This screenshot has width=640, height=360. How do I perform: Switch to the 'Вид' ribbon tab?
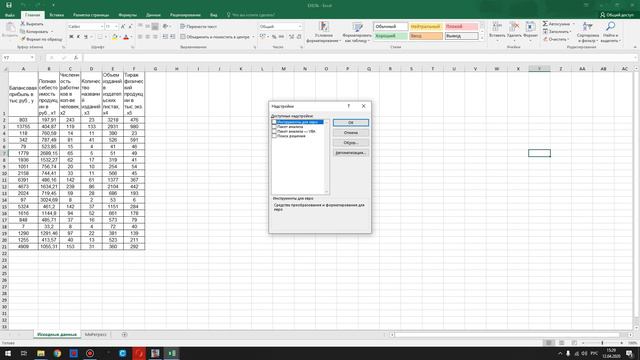coord(213,15)
